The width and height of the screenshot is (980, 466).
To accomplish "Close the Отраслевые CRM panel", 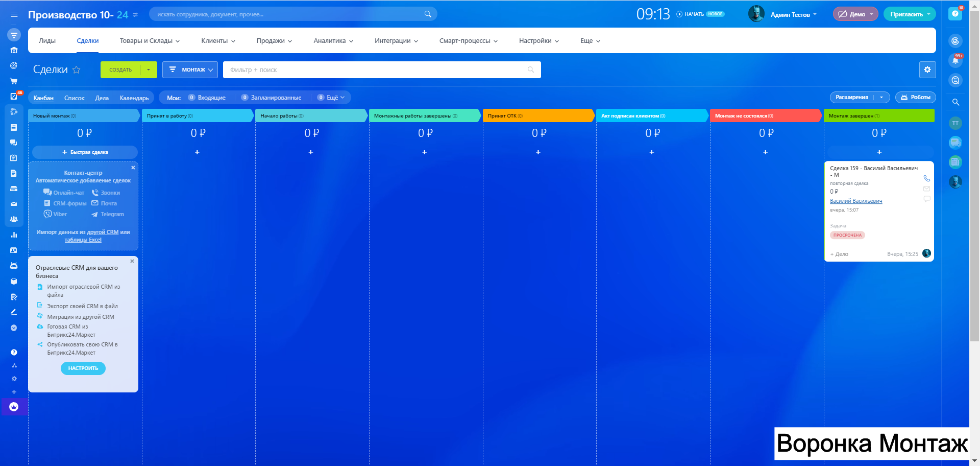I will pyautogui.click(x=132, y=261).
